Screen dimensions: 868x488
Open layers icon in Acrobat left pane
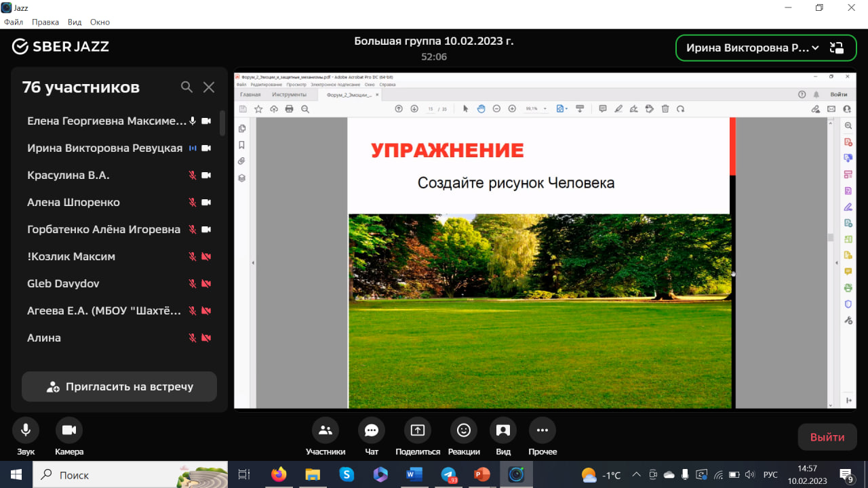pyautogui.click(x=242, y=178)
